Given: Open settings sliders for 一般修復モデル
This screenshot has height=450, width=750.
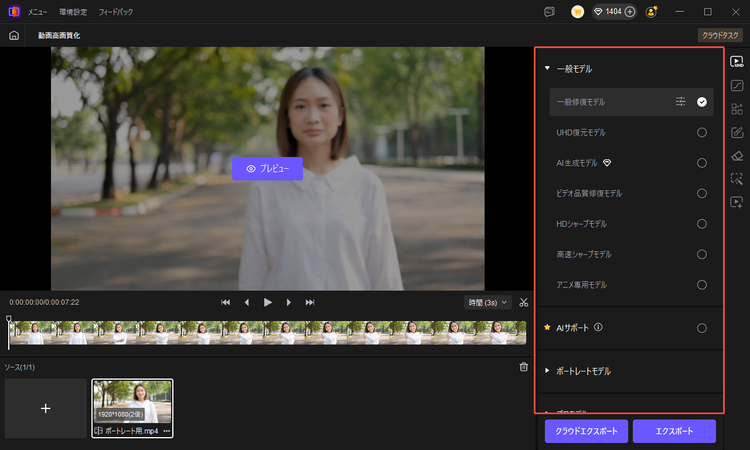Looking at the screenshot, I should 680,101.
